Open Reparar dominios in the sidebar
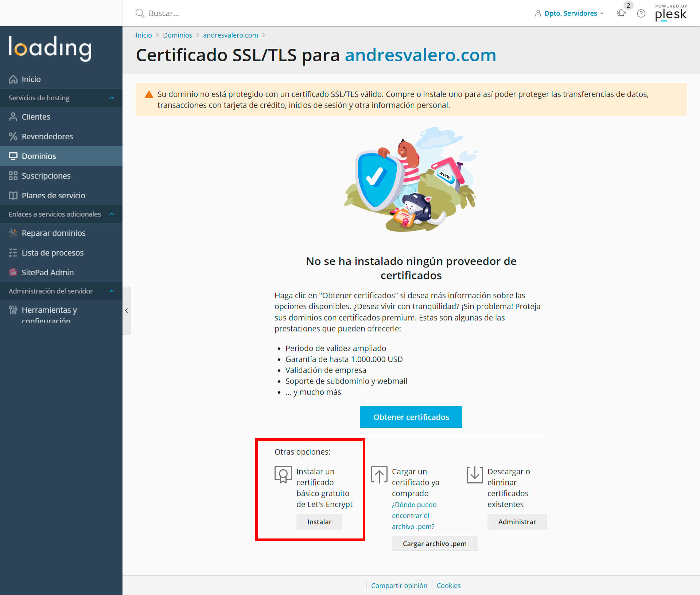 click(x=61, y=233)
